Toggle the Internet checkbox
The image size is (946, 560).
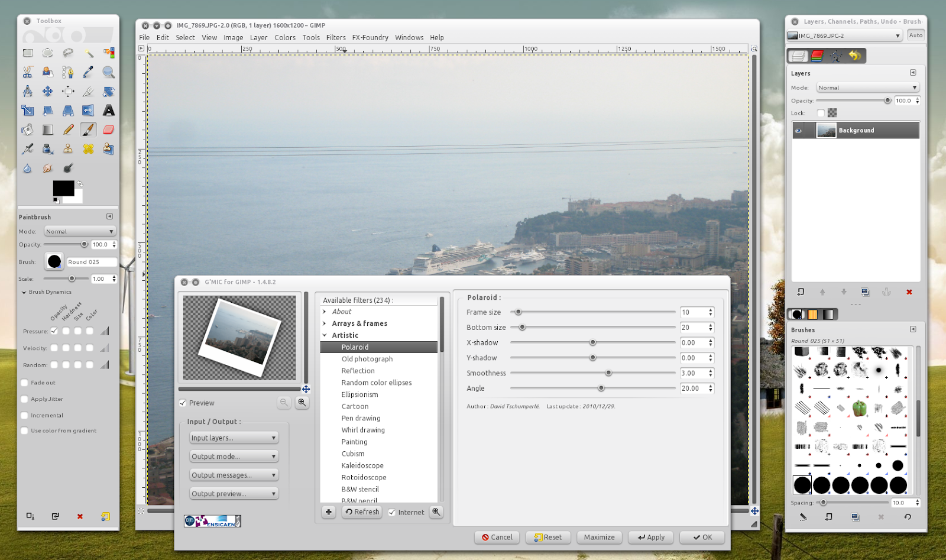coord(392,513)
